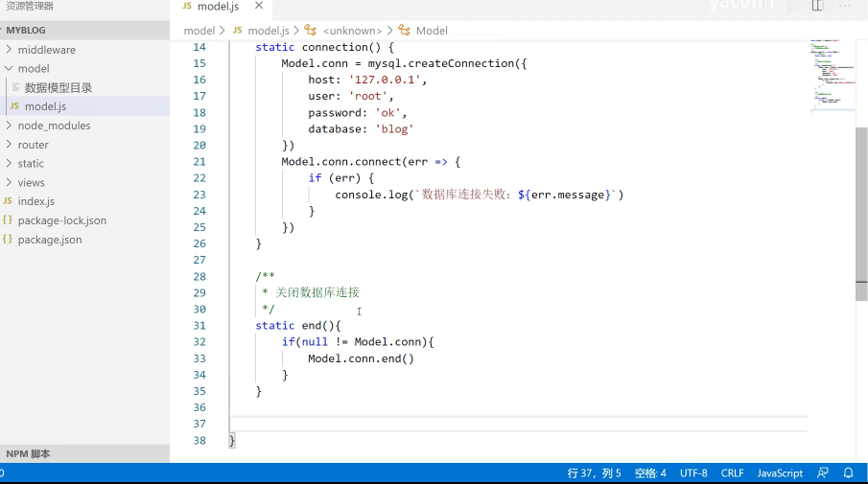868x484 pixels.
Task: Click the JS icon on model.js tab
Action: click(187, 6)
